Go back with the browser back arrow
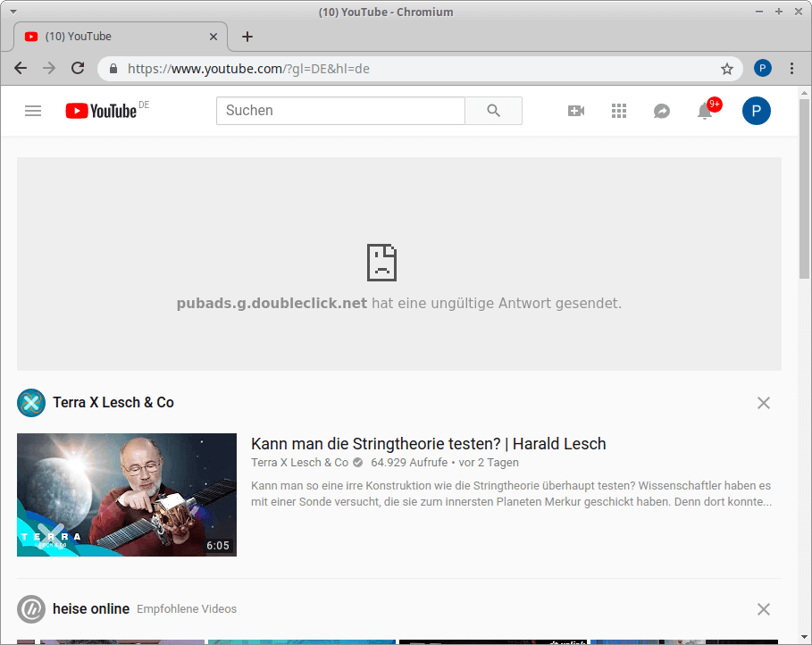 coord(21,69)
